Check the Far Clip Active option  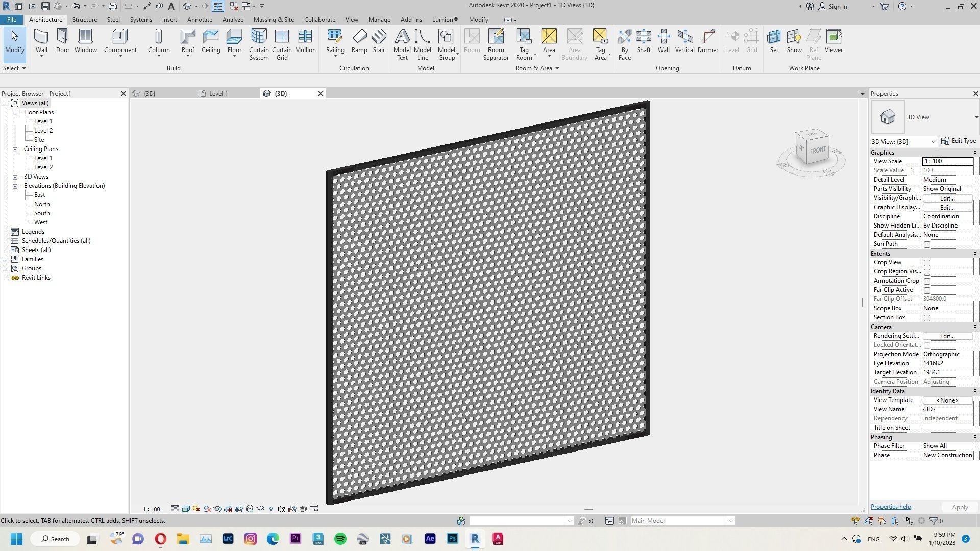coord(927,290)
